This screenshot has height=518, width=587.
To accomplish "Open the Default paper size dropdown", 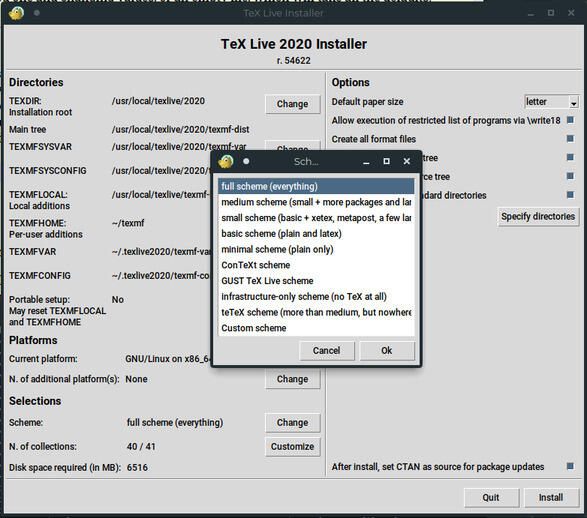I will (551, 102).
